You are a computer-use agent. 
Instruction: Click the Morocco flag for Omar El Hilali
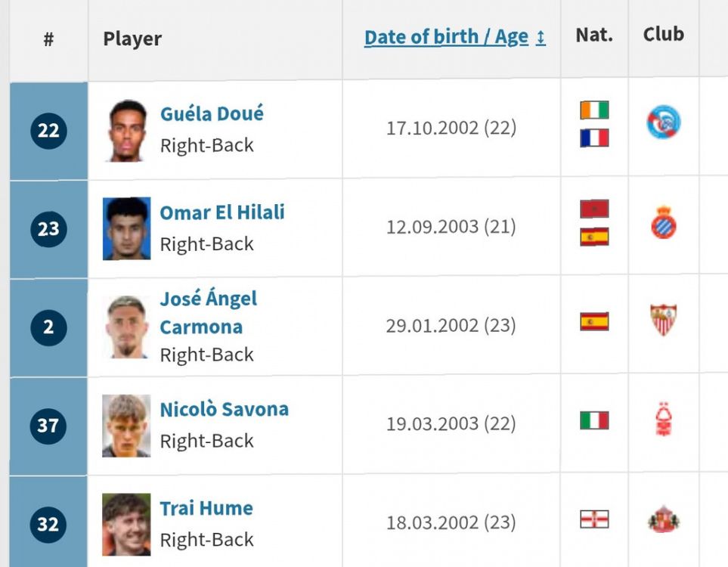(x=594, y=209)
